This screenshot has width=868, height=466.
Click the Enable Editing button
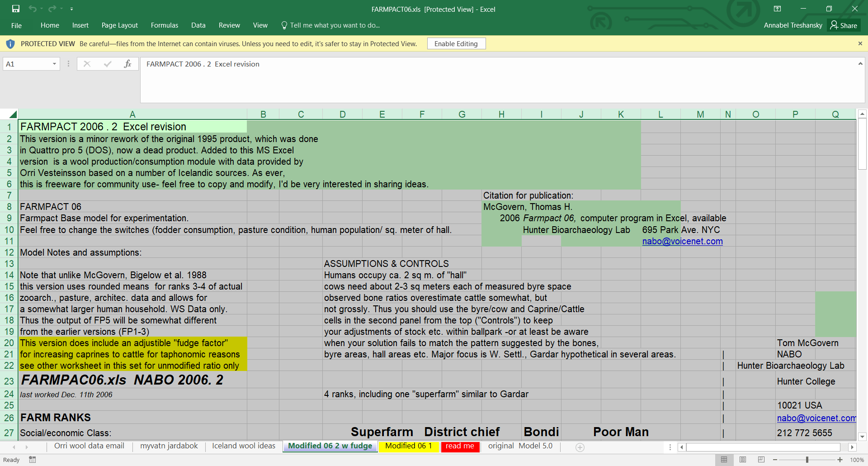[x=456, y=43]
